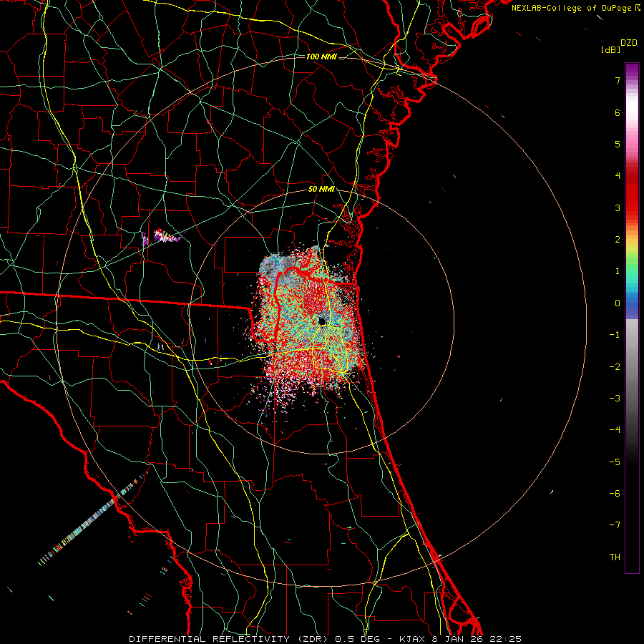
Task: Select the 100 NMI range ring label
Action: [321, 57]
